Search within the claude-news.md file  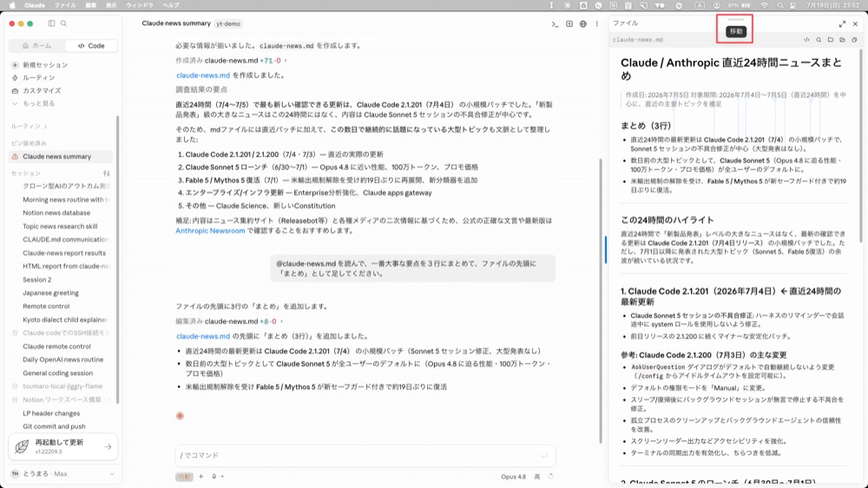pyautogui.click(x=819, y=40)
